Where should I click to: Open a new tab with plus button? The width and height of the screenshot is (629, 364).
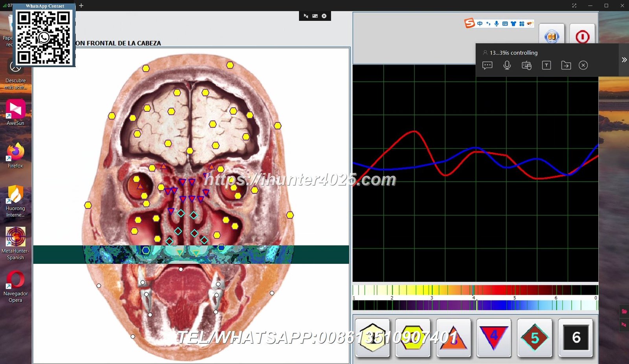point(81,5)
